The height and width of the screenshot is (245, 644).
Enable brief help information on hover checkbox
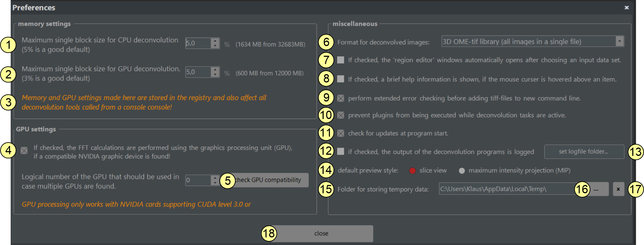[341, 79]
